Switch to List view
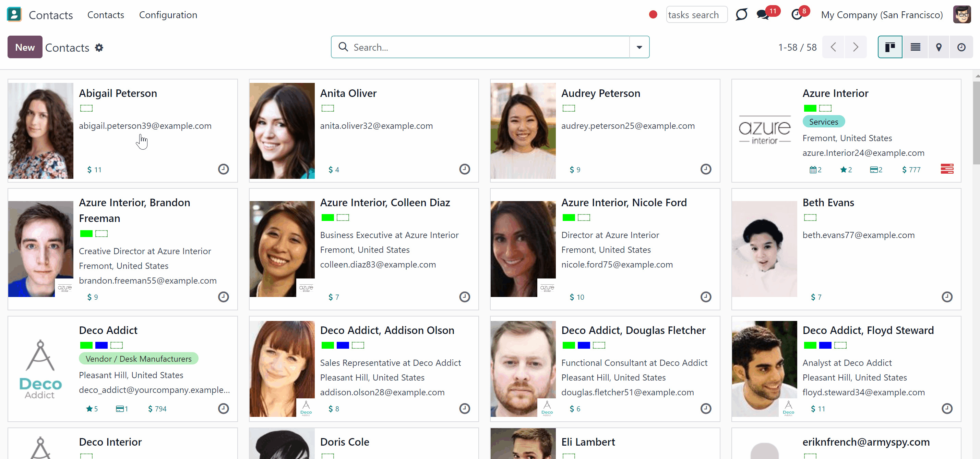The height and width of the screenshot is (459, 980). [915, 47]
